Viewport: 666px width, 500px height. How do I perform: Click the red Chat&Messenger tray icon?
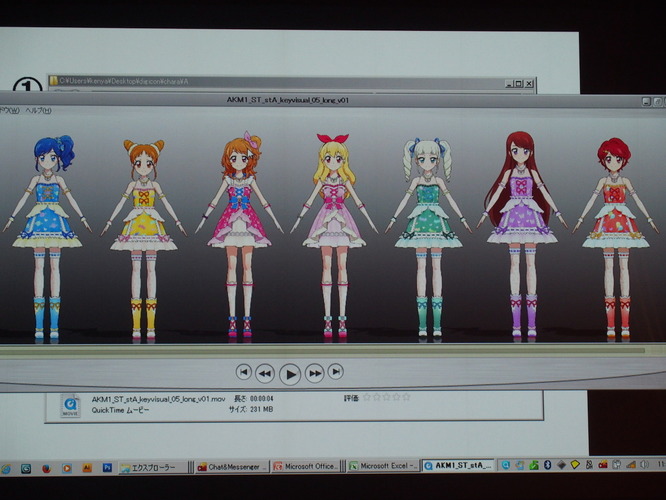click(603, 465)
